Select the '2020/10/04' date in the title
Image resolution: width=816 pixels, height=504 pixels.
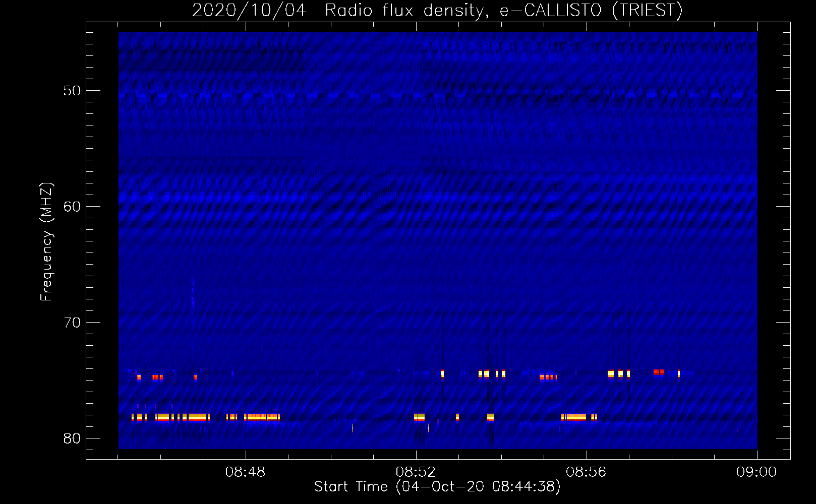pyautogui.click(x=249, y=10)
